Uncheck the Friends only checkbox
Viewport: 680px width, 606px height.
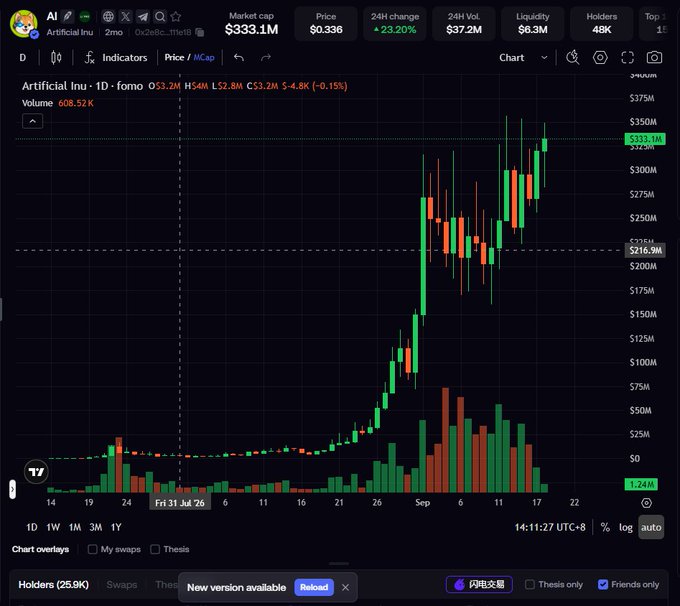click(603, 584)
